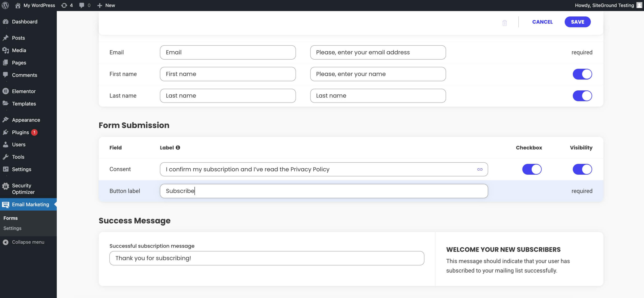Open the comments bubble icon in admin bar

coord(82,5)
